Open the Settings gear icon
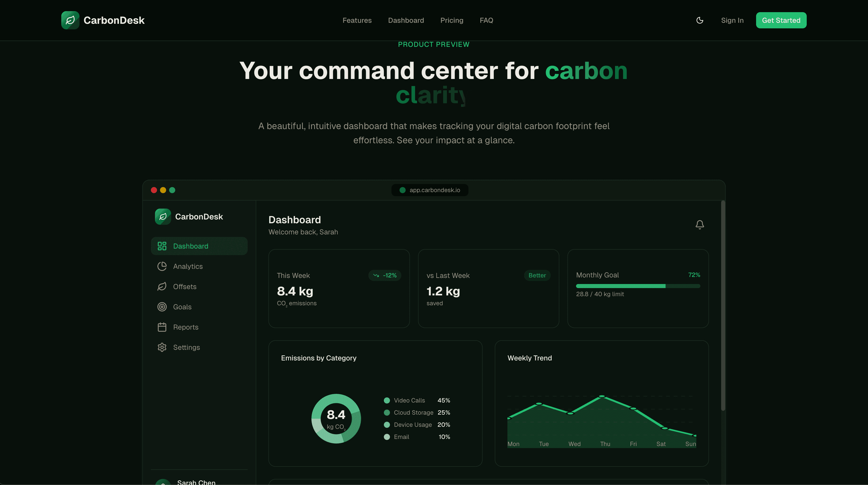The image size is (868, 485). pos(162,347)
